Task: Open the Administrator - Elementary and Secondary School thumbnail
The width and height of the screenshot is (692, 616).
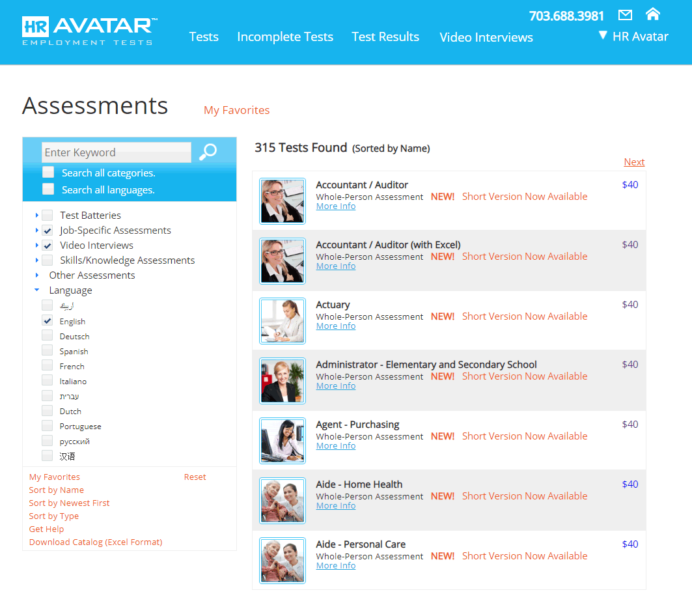Action: [x=282, y=381]
